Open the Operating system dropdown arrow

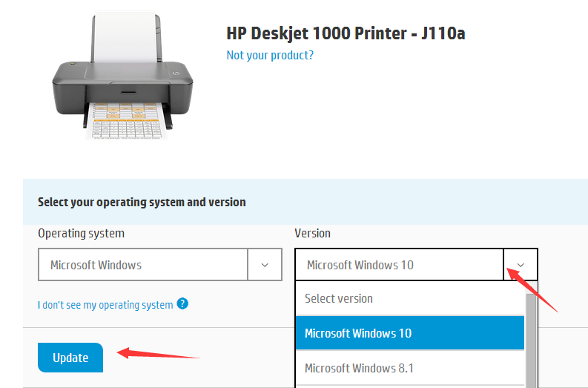pyautogui.click(x=265, y=265)
